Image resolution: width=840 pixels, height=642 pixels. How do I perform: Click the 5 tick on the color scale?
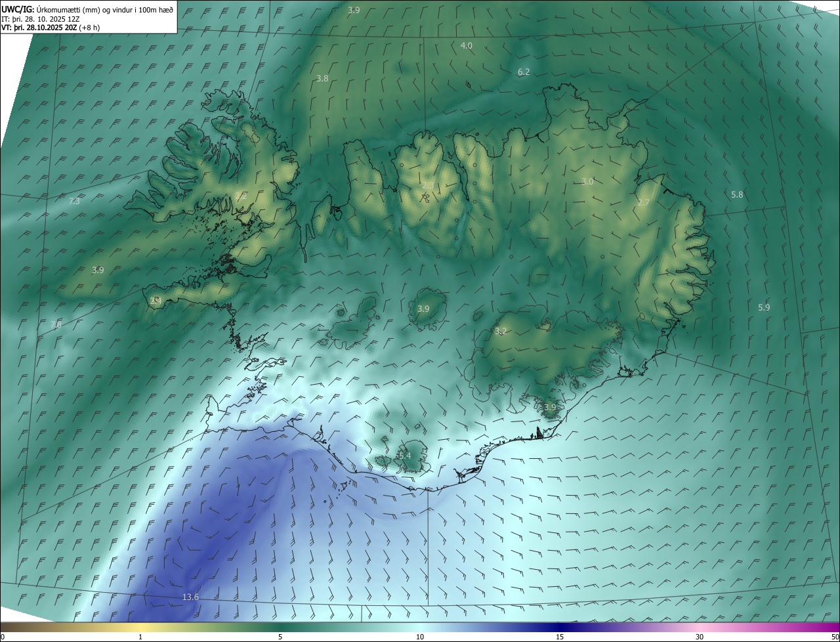[x=280, y=637]
